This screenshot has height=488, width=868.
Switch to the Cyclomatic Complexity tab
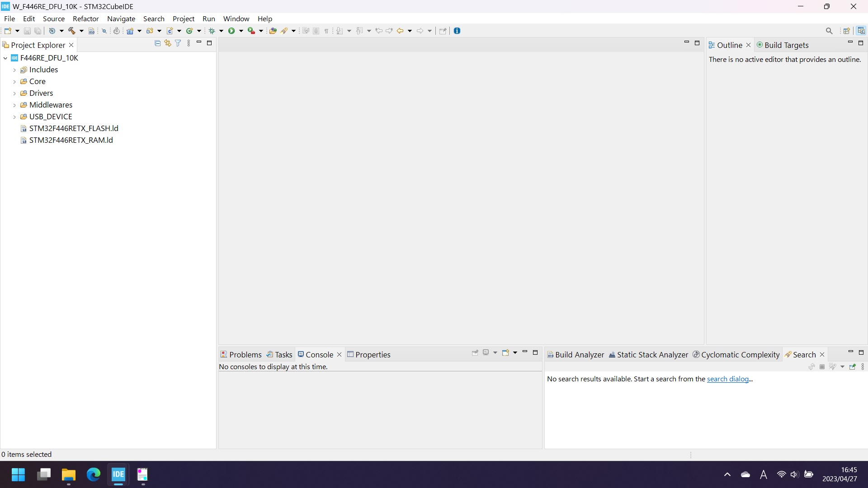click(x=736, y=355)
